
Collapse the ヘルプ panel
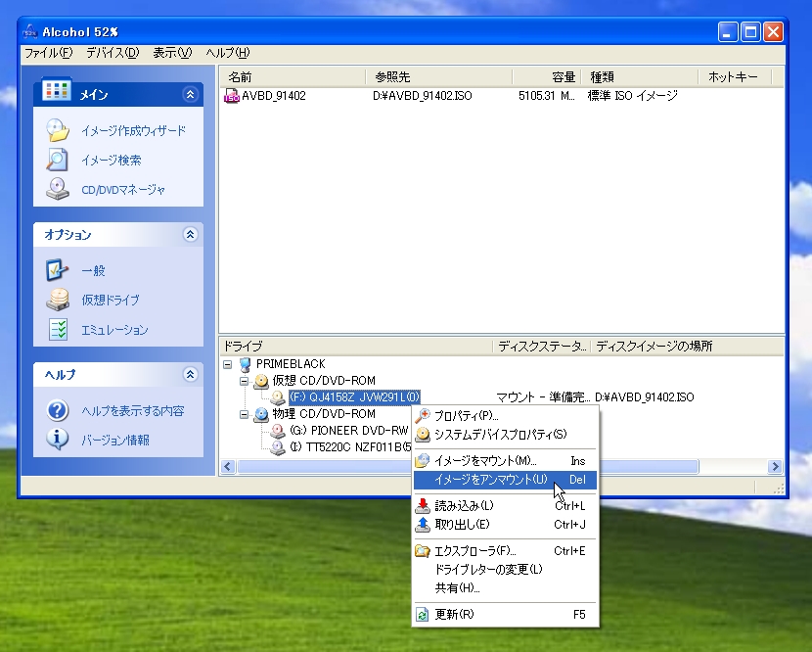pos(190,374)
